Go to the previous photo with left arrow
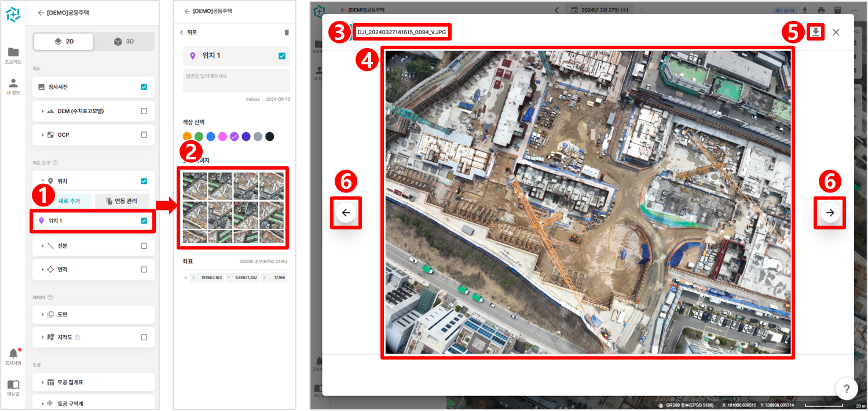The width and height of the screenshot is (868, 411). 346,213
